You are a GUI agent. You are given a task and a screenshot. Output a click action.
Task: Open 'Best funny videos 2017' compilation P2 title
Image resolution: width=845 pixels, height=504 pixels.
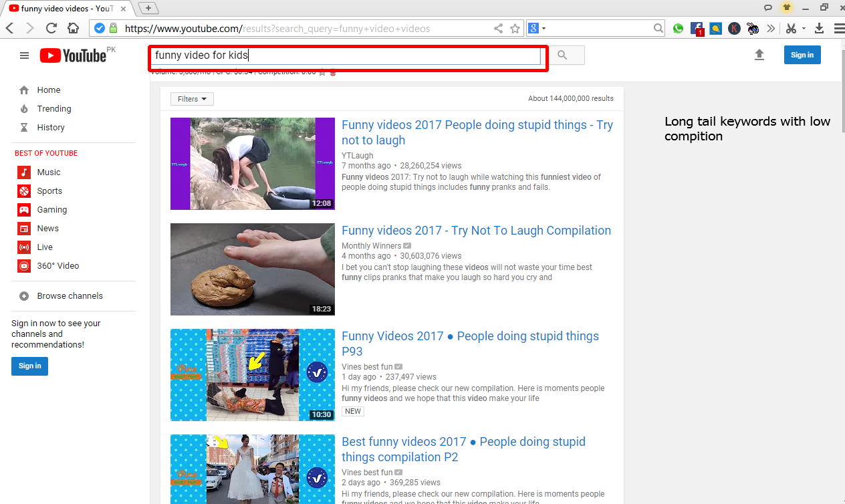point(463,449)
